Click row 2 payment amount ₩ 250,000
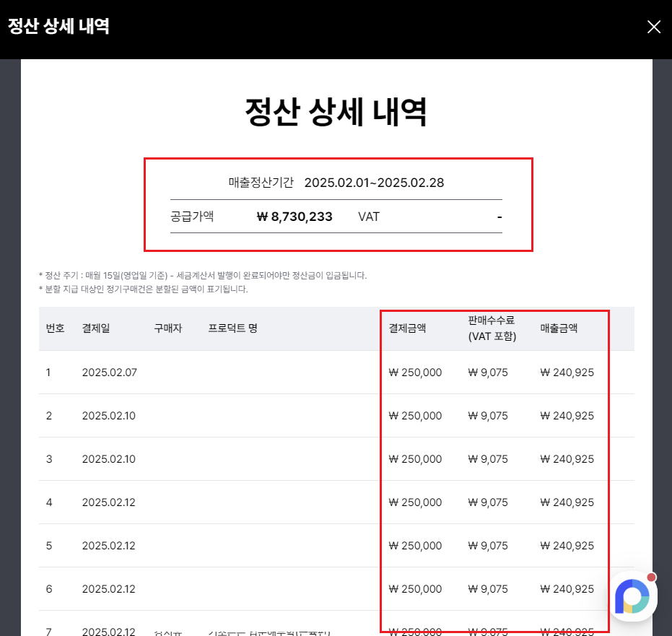Screen dimensions: 672x636 pos(415,416)
